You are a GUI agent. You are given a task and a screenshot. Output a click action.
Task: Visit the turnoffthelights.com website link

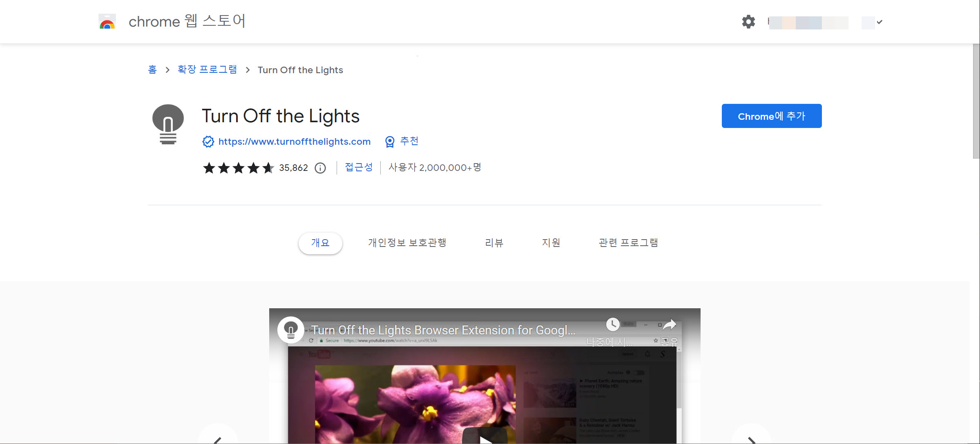[x=294, y=141]
